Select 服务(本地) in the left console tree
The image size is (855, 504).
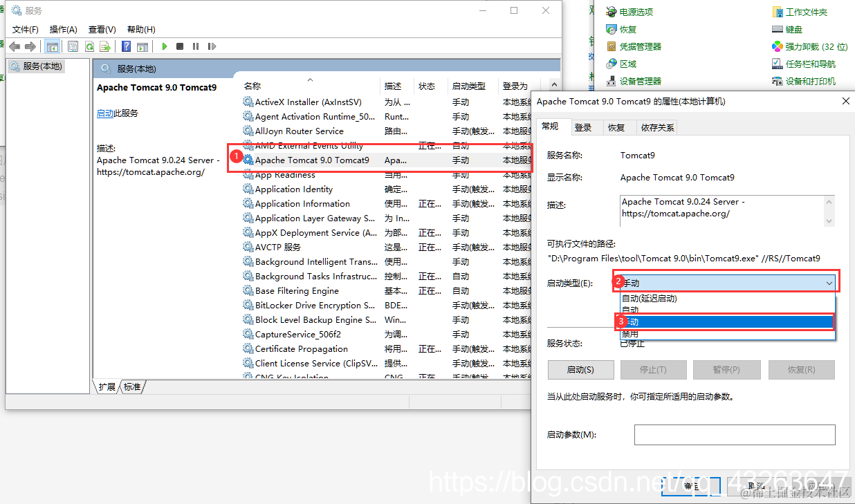[36, 66]
